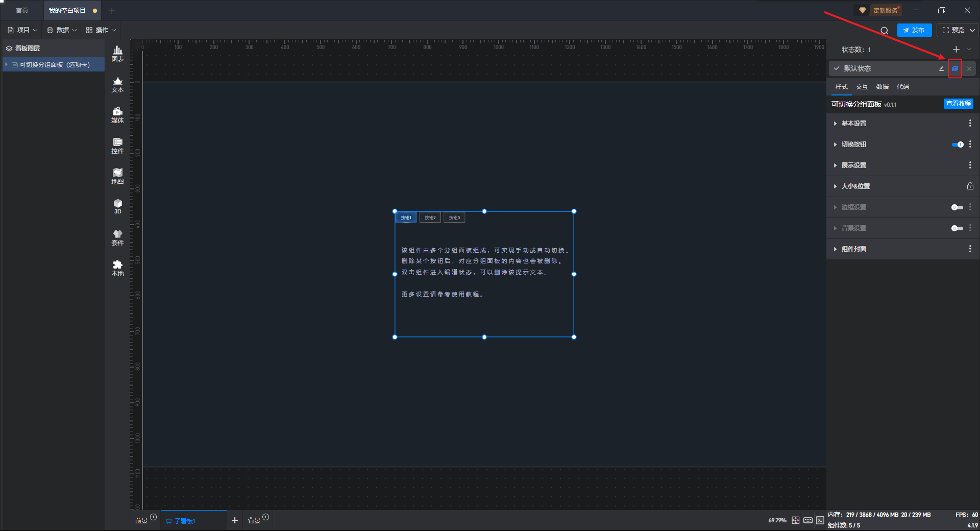Open the 媒体 media components panel
This screenshot has width=980, height=531.
click(x=117, y=114)
